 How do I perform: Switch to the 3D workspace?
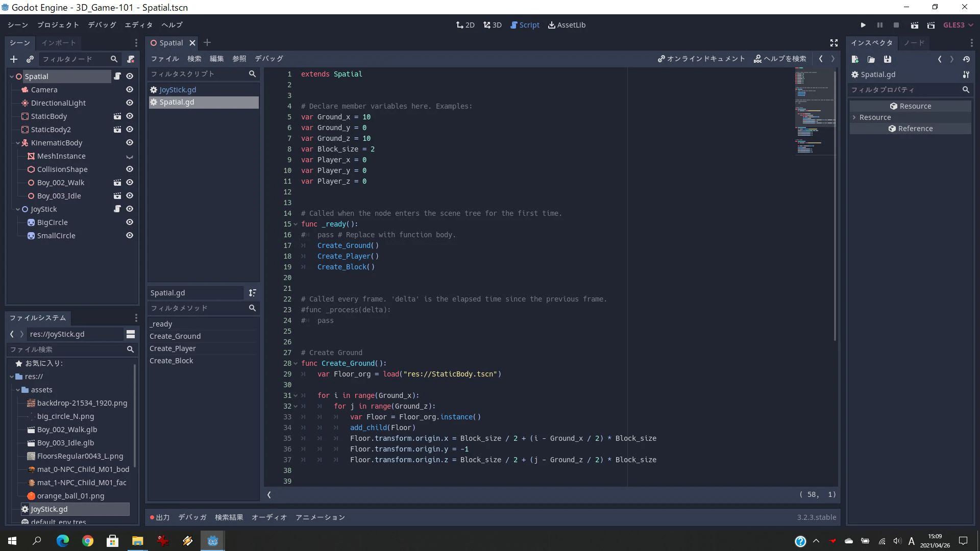492,25
